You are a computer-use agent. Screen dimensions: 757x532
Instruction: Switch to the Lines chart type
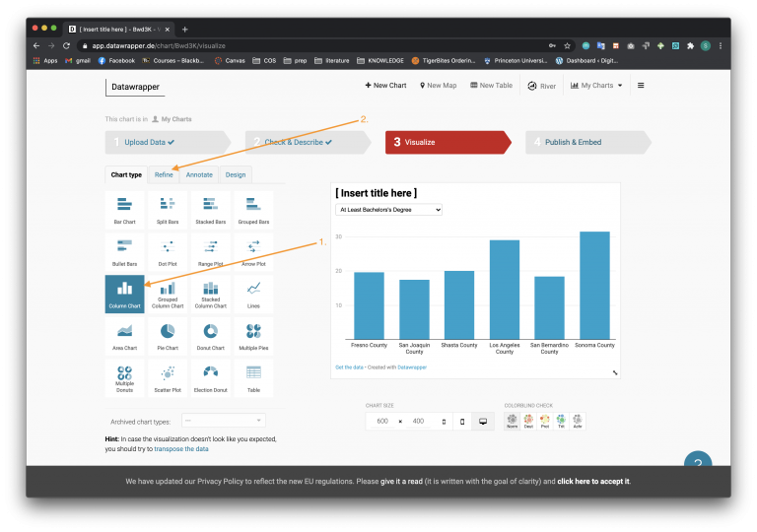[253, 293]
